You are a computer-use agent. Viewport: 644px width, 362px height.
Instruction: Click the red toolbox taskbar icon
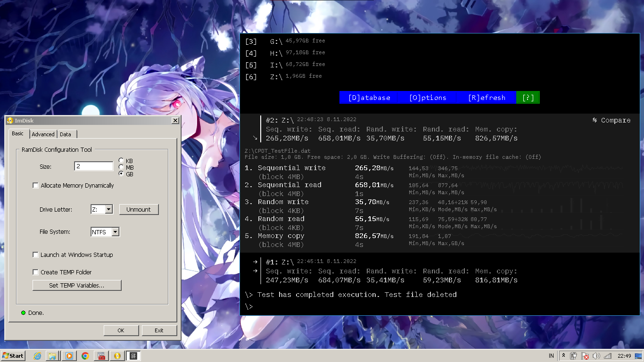(x=101, y=356)
